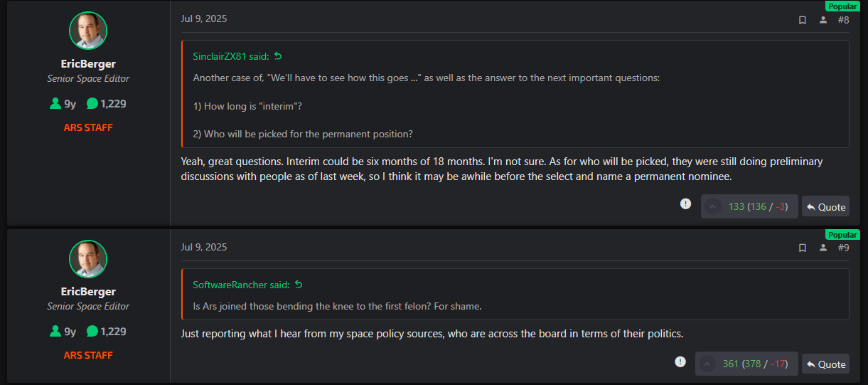Quote the reply about interim length
The image size is (868, 385).
tap(825, 207)
